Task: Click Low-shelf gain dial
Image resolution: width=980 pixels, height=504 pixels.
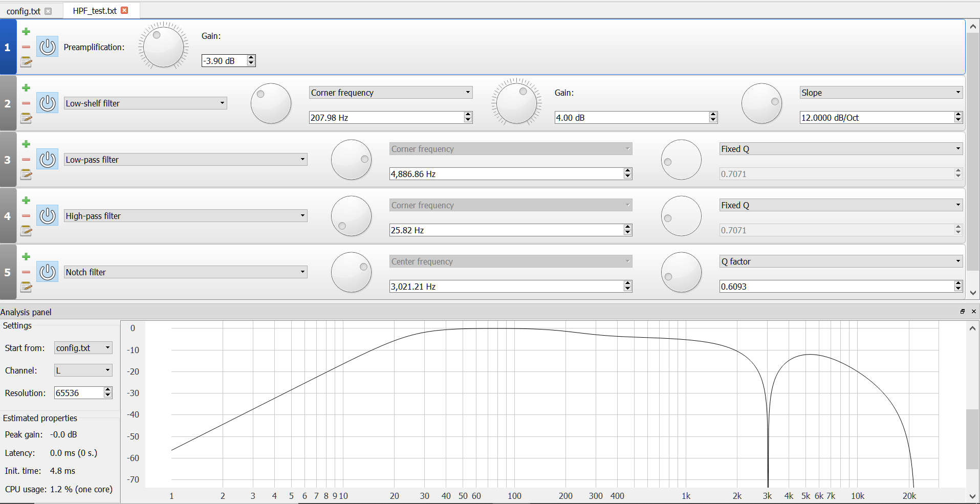Action: click(516, 103)
